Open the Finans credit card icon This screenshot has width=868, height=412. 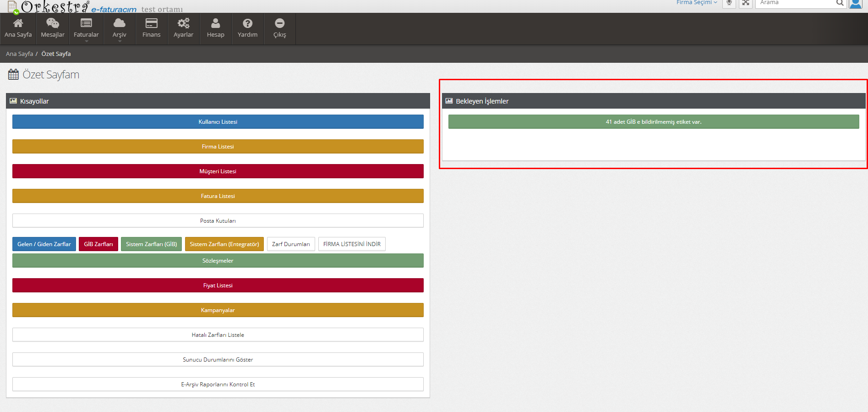(151, 23)
